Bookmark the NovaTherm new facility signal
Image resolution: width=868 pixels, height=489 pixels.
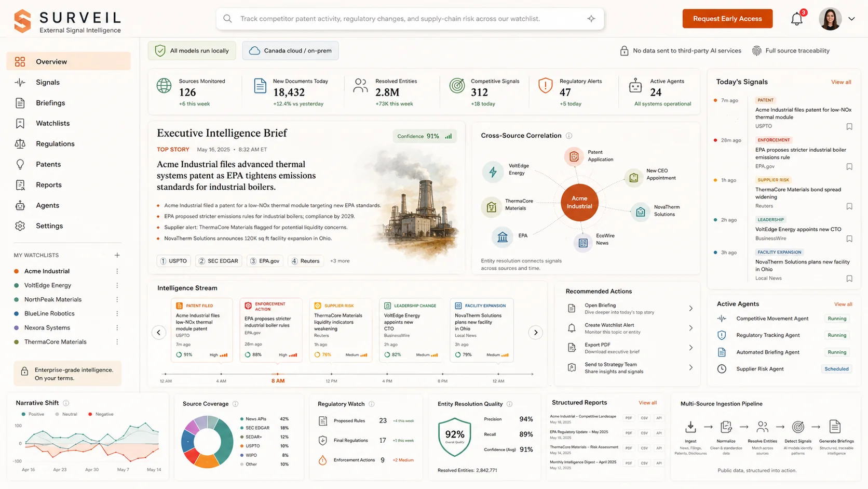tap(849, 279)
